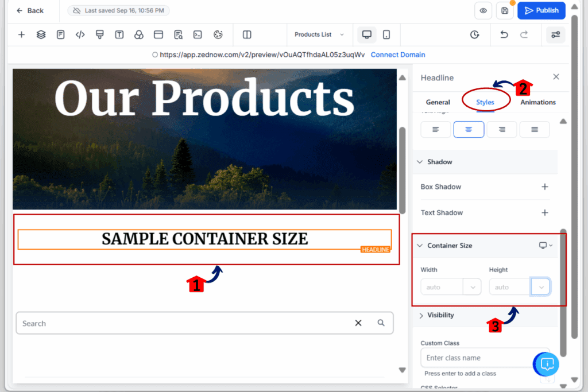Screen dimensions: 588x392
Task: Click the styles panel scroll up arrow
Action: click(563, 121)
